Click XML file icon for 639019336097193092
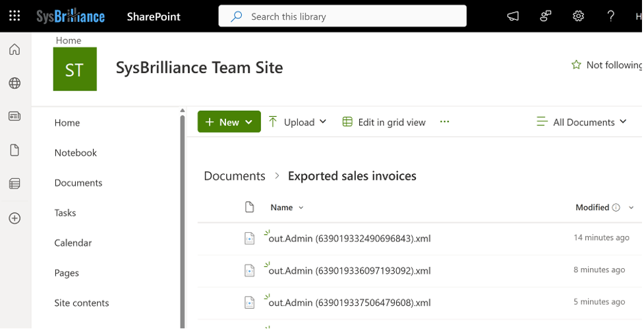The width and height of the screenshot is (644, 329). pos(249,270)
